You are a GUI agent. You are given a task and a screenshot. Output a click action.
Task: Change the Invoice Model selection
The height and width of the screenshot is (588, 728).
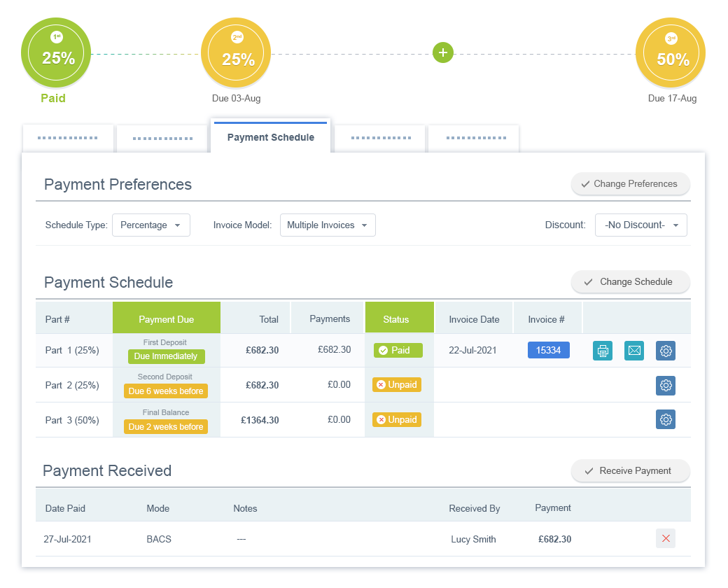[x=328, y=225]
